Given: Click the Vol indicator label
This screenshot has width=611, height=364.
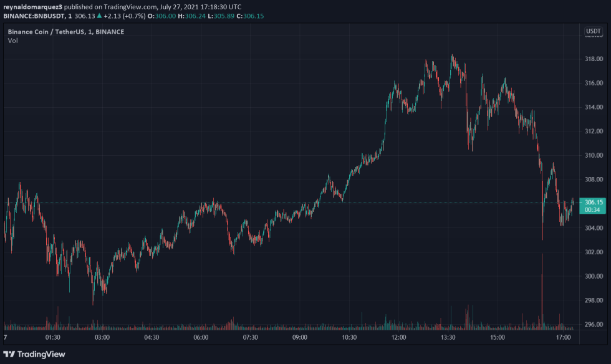Looking at the screenshot, I should click(x=13, y=41).
